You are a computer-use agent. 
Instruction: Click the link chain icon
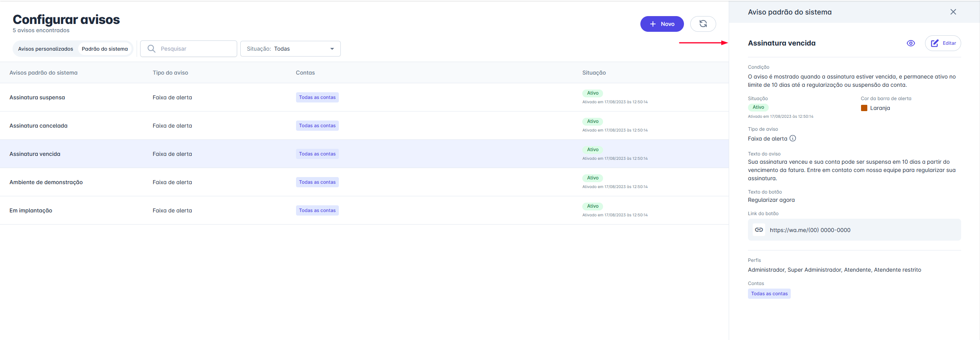click(x=759, y=230)
